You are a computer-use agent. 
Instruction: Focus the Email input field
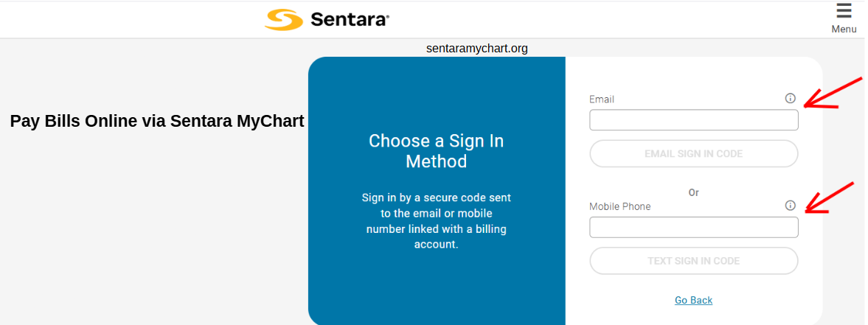click(694, 120)
